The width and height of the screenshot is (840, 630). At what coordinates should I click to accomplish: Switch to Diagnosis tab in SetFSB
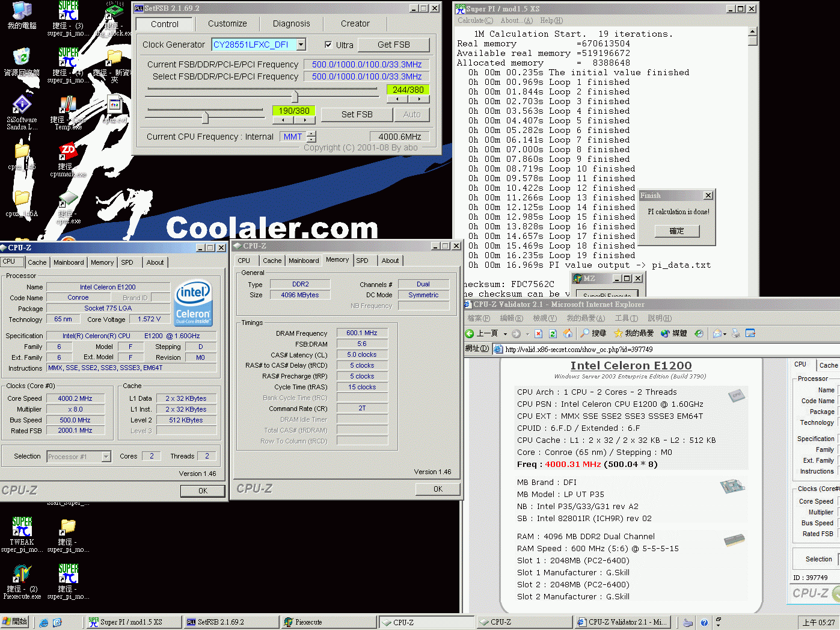[x=292, y=23]
